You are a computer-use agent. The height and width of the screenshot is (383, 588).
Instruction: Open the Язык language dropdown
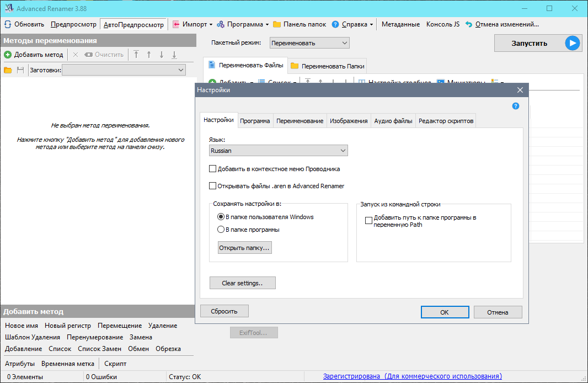[x=278, y=151]
